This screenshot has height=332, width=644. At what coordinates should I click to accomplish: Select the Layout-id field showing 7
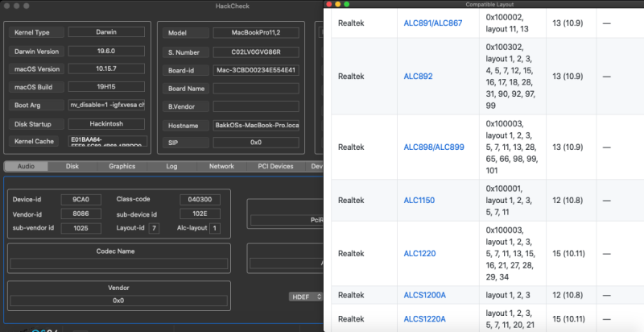click(154, 228)
